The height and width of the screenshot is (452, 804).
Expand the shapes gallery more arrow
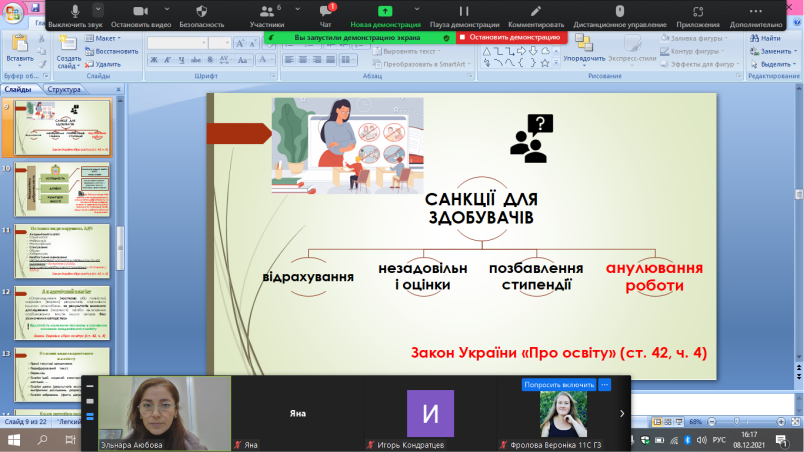pos(556,64)
